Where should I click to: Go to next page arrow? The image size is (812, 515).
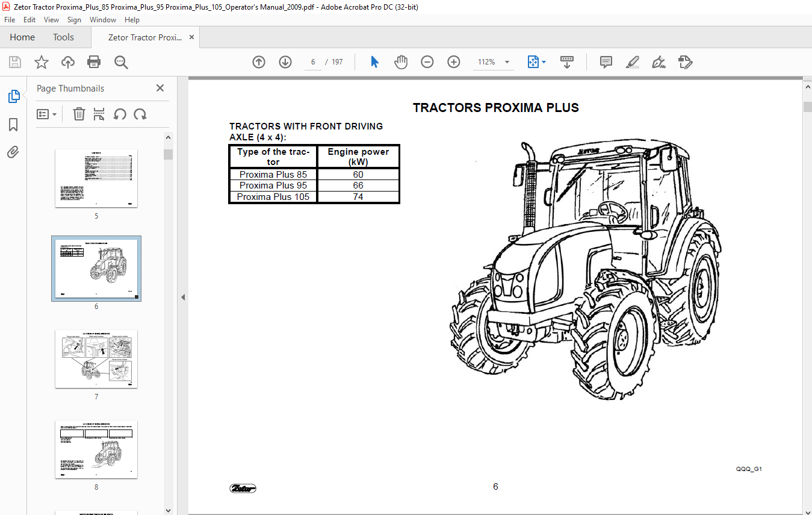285,62
